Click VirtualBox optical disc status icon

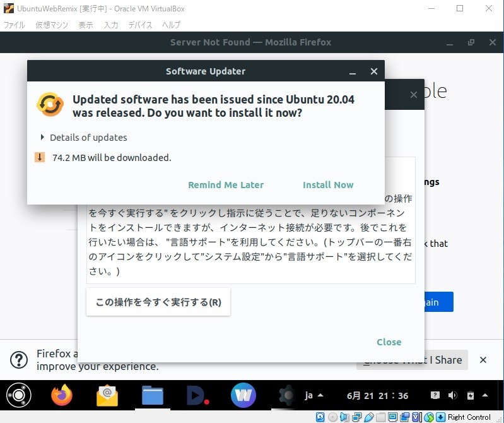tap(332, 417)
